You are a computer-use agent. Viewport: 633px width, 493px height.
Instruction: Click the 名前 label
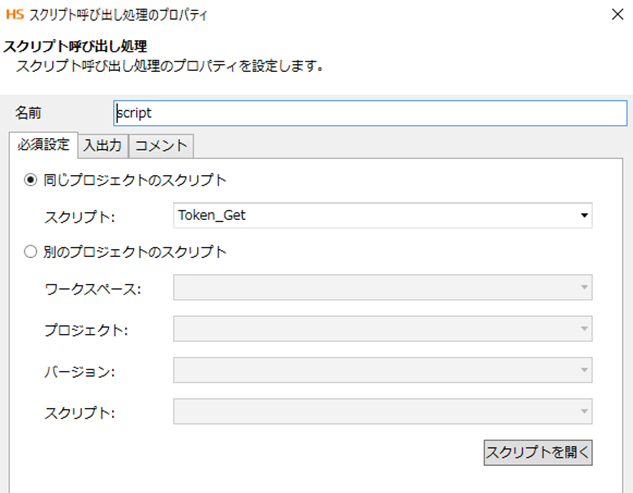28,113
